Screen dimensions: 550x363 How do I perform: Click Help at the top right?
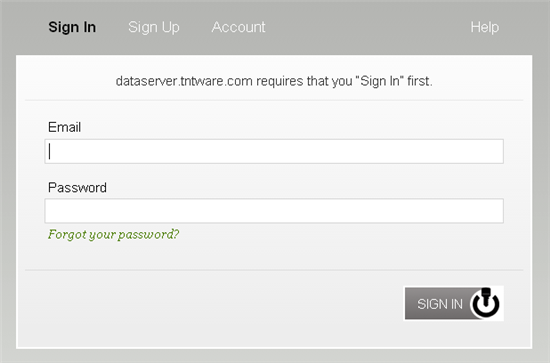485,27
